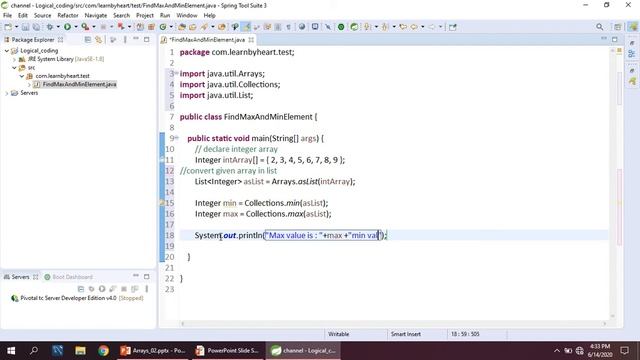The image size is (640, 360).
Task: Collapse imports fold marker at line 3
Action: (177, 73)
